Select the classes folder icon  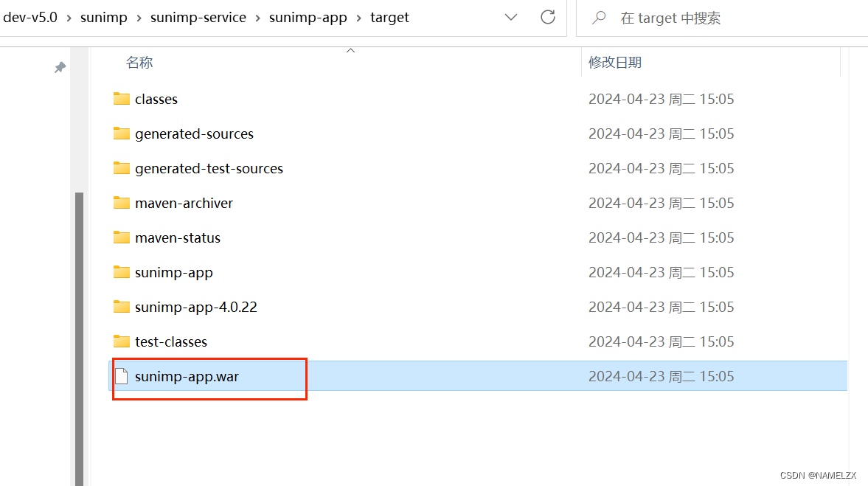click(122, 99)
